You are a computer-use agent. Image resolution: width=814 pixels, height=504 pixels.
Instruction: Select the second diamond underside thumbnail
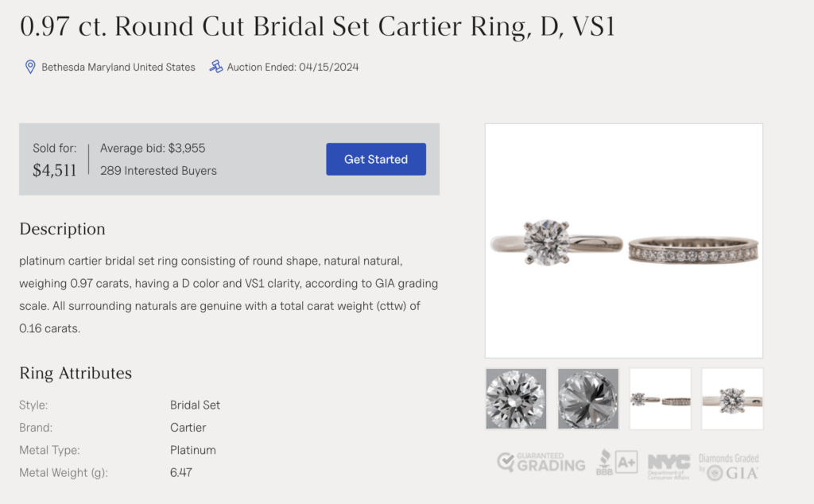coord(587,398)
